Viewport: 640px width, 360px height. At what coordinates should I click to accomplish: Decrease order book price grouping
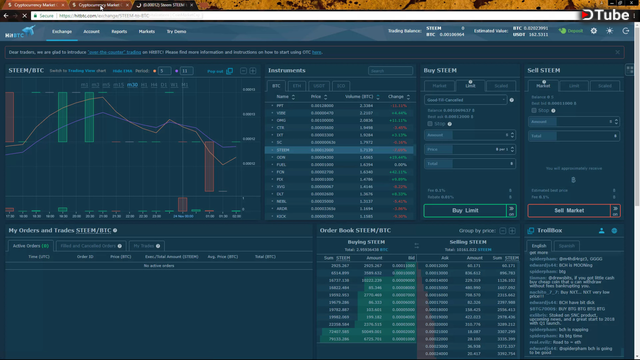point(502,231)
